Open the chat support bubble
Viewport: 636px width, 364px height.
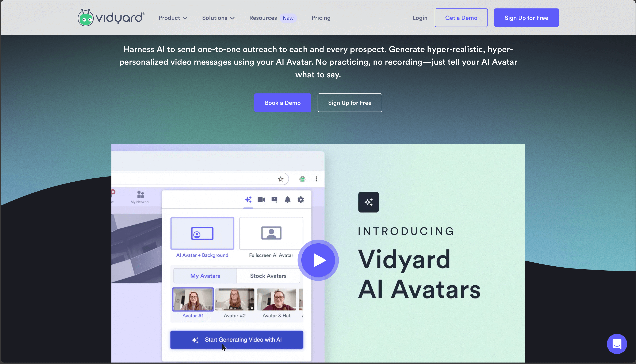click(617, 344)
